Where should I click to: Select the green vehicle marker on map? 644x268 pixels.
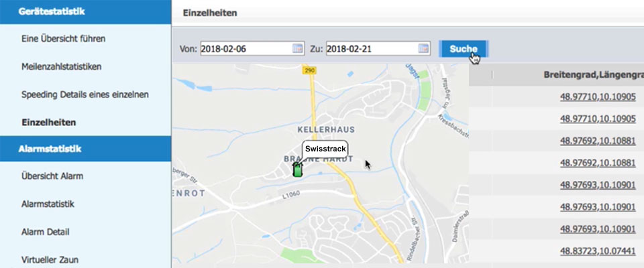click(x=298, y=169)
